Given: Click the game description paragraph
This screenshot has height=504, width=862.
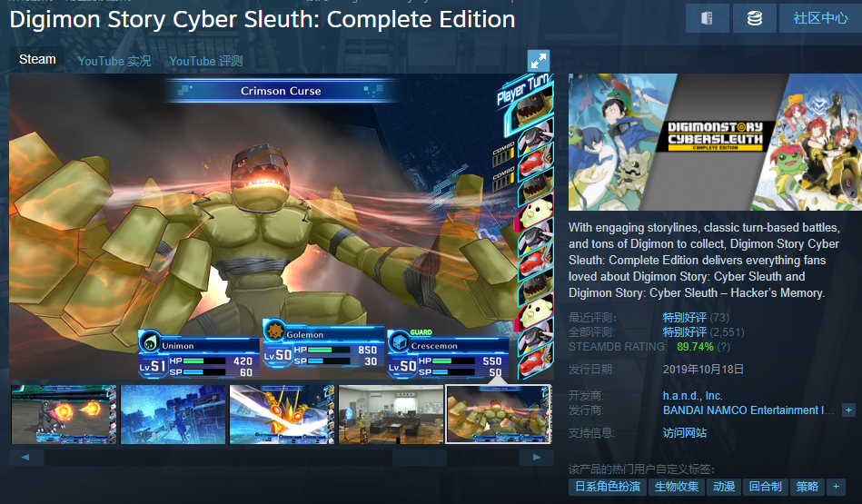Looking at the screenshot, I should tap(704, 260).
